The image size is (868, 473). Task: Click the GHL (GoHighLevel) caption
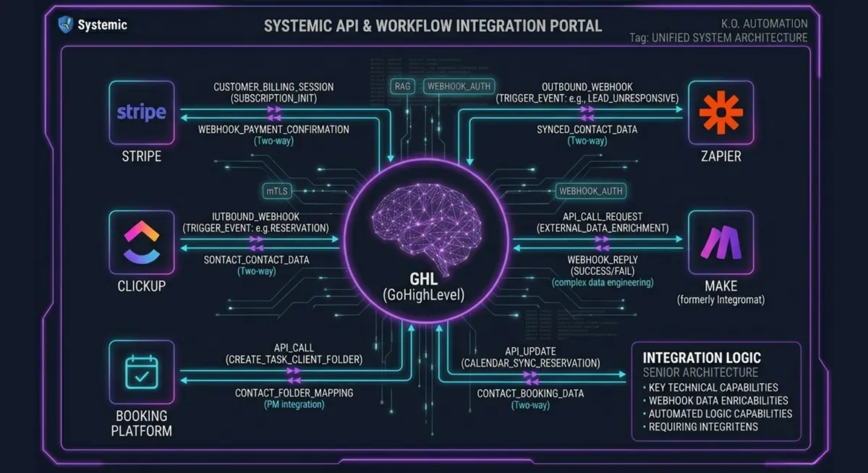click(x=423, y=286)
